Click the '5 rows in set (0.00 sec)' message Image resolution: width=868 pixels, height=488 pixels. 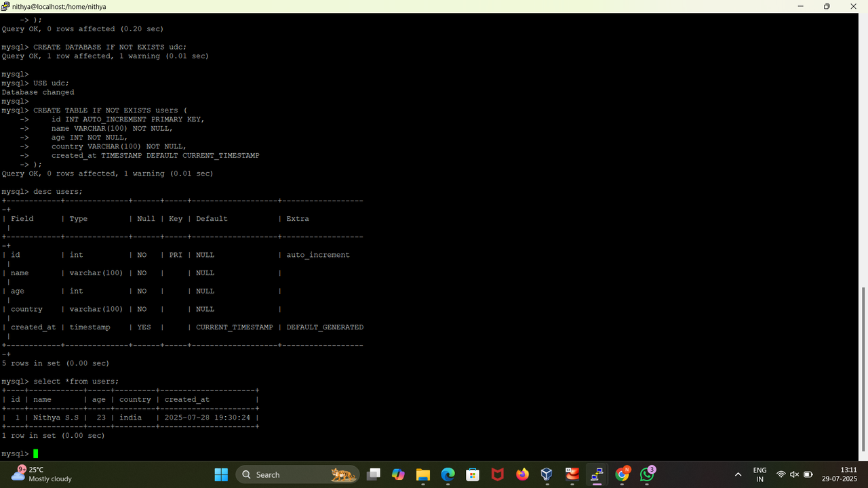pos(56,363)
